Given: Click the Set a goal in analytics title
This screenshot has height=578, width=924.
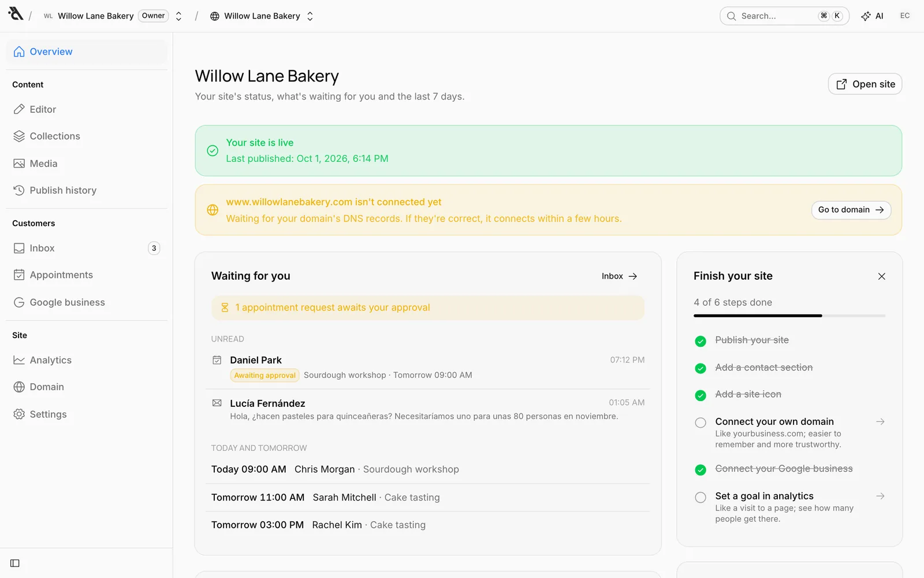Looking at the screenshot, I should [x=764, y=496].
